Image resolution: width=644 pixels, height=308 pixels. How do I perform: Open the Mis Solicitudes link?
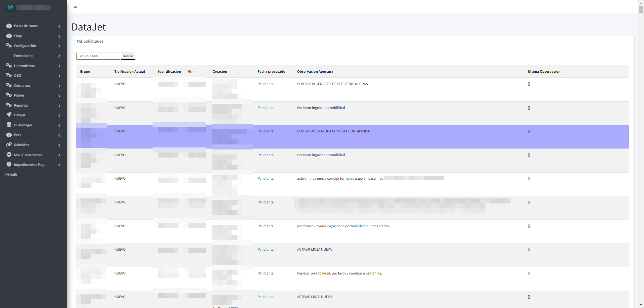pyautogui.click(x=90, y=41)
